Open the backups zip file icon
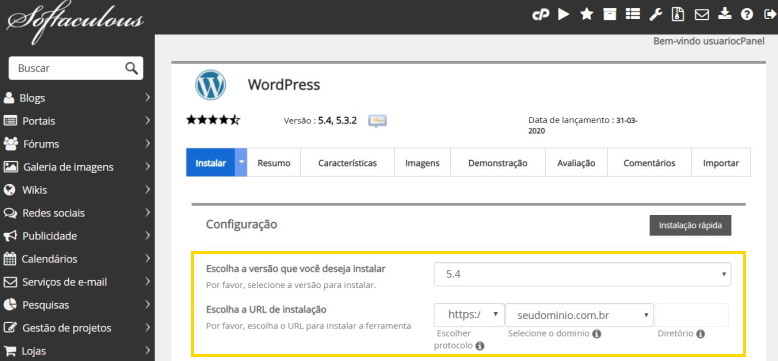 [x=678, y=14]
